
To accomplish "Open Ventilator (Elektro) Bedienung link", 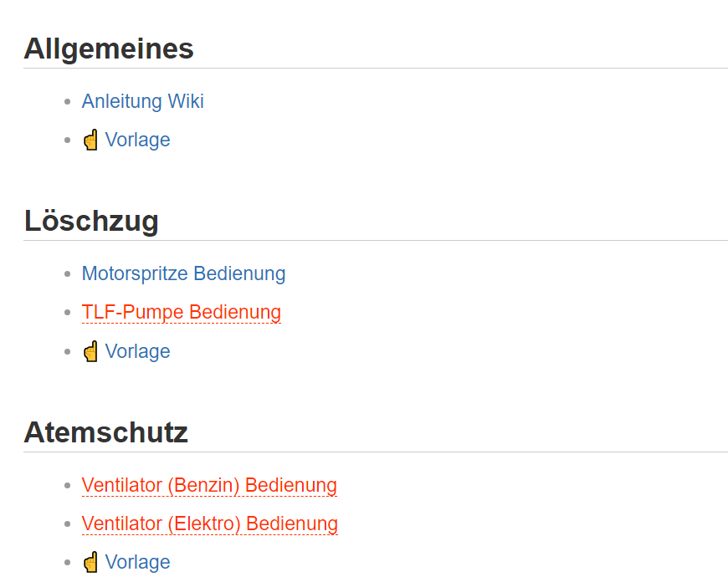I will pos(209,523).
